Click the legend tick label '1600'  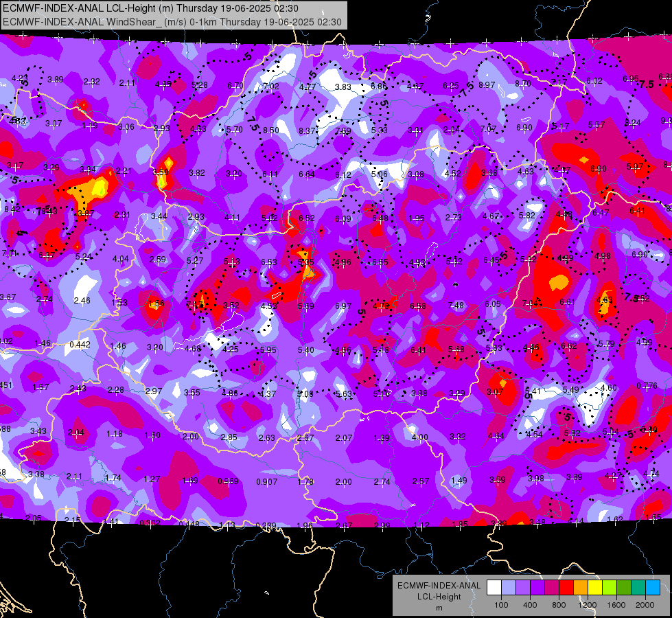click(x=616, y=605)
